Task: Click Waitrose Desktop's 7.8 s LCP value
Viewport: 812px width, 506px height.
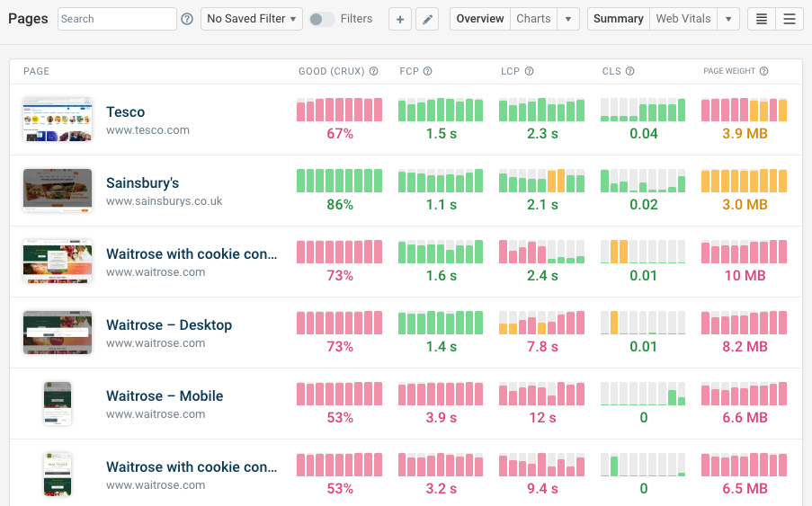Action: click(x=542, y=347)
